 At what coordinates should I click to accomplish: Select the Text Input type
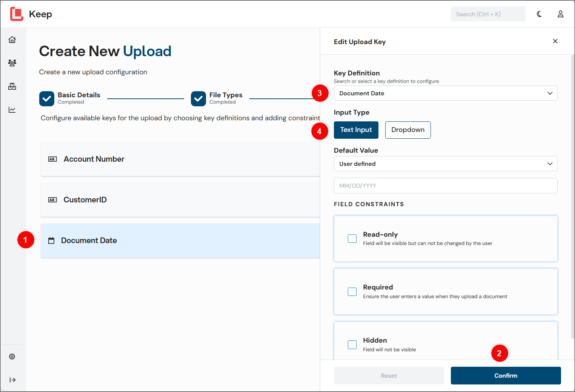click(x=356, y=130)
